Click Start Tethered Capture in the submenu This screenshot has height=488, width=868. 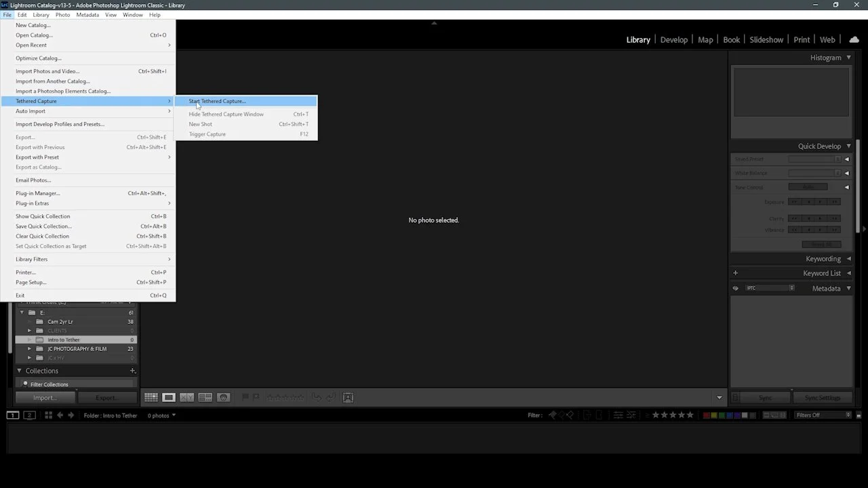click(x=245, y=101)
